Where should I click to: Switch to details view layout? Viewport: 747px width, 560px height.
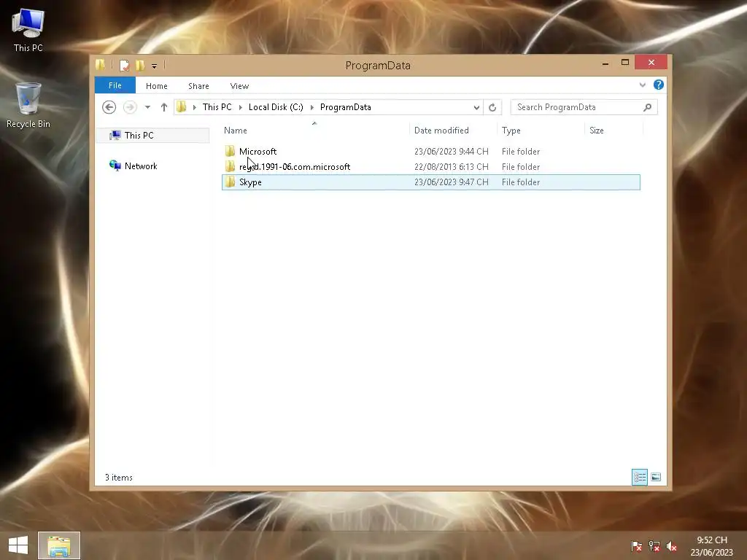click(x=639, y=477)
